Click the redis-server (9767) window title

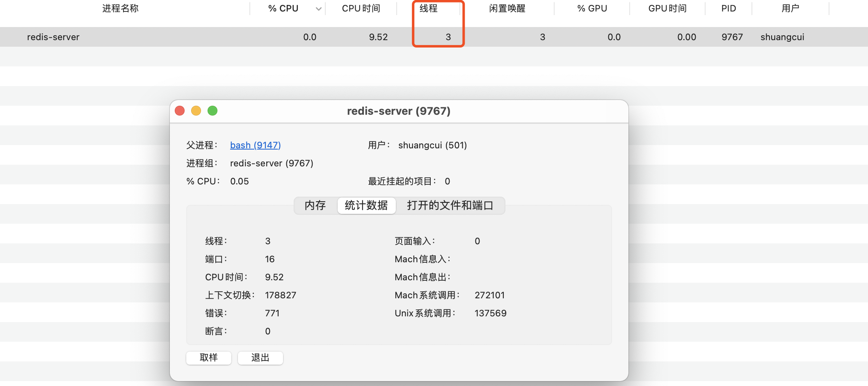[x=399, y=111]
